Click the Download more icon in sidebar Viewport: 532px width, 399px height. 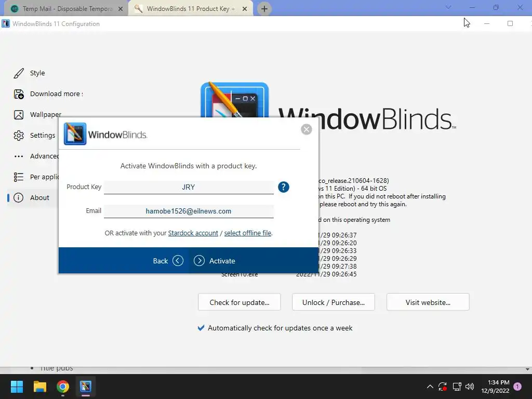19,94
